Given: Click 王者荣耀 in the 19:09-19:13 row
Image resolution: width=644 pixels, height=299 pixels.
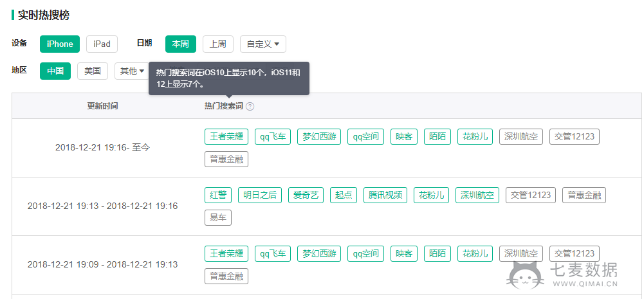Looking at the screenshot, I should [x=226, y=253].
